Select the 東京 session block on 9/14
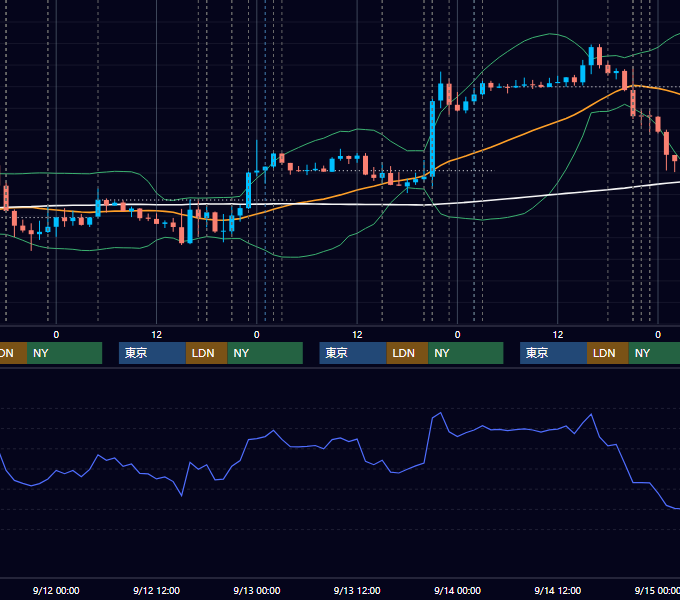Screen dimensions: 680x600 [x=553, y=353]
